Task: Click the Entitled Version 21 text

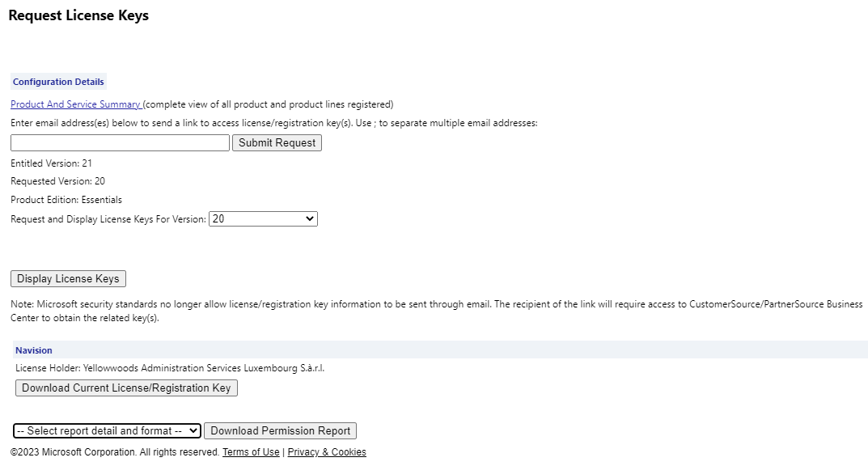Action: 50,163
